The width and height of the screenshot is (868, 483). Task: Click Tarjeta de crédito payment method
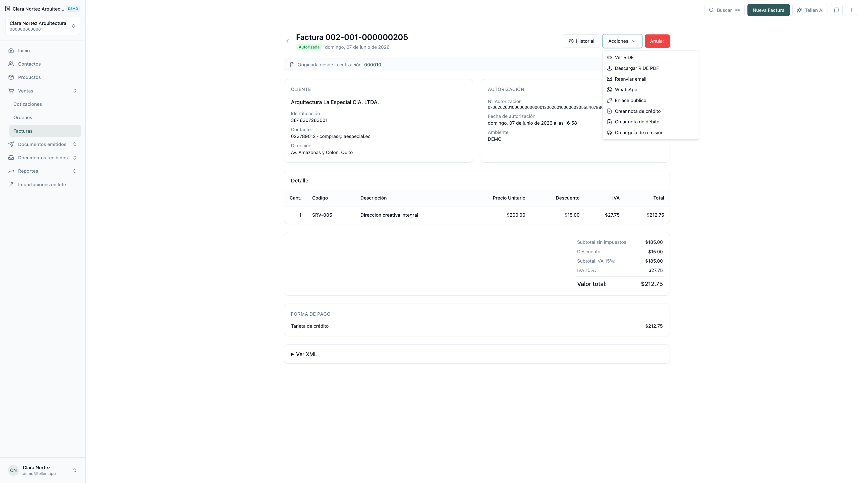coord(309,326)
